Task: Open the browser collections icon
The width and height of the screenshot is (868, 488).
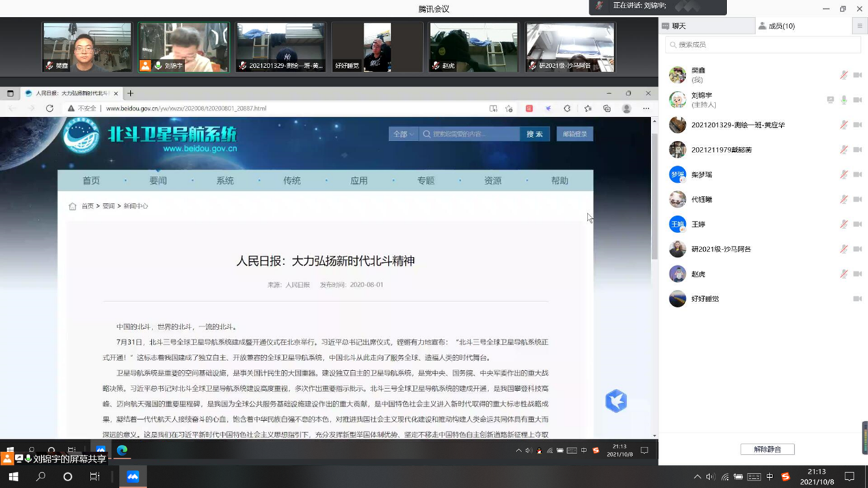Action: [x=607, y=109]
